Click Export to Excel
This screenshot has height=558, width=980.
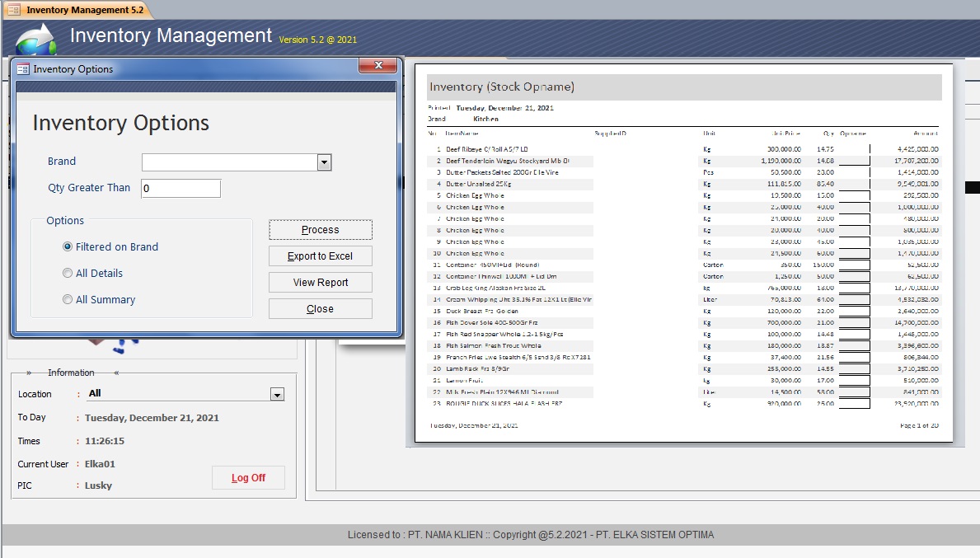[320, 256]
